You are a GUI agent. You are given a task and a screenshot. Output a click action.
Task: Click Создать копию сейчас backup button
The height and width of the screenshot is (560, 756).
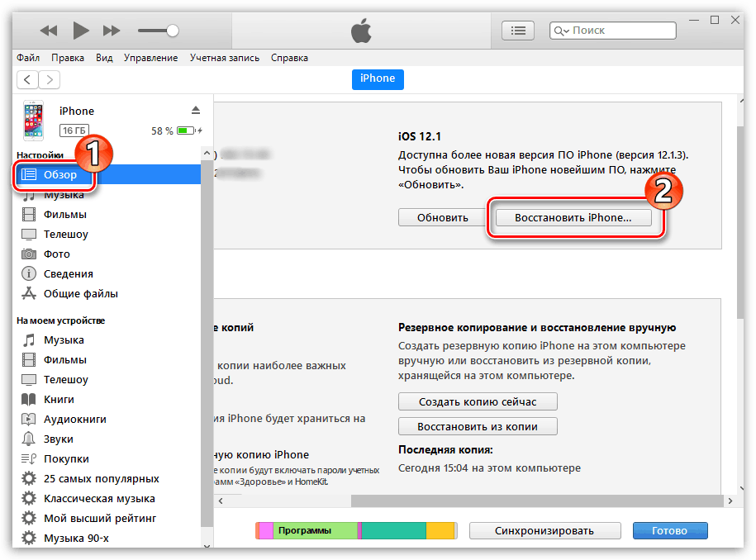point(478,402)
